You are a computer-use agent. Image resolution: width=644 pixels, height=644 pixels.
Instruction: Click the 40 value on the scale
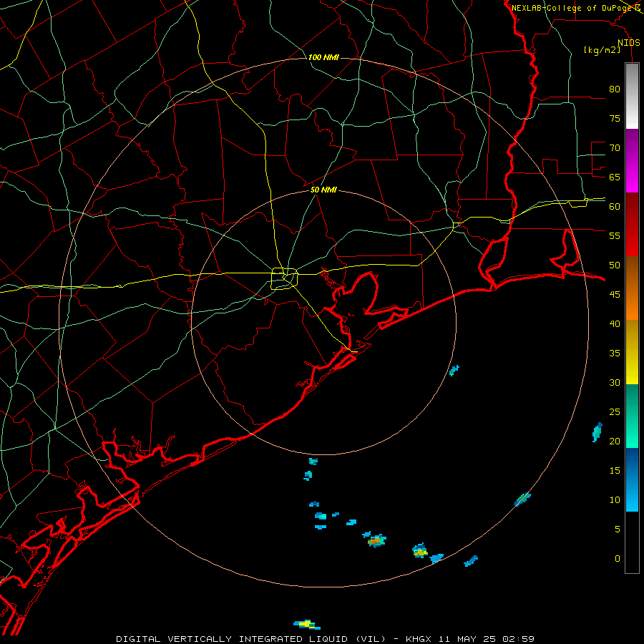pyautogui.click(x=615, y=323)
